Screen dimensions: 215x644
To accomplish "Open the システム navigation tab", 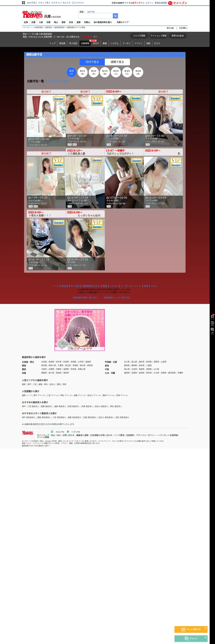I will coord(115,43).
